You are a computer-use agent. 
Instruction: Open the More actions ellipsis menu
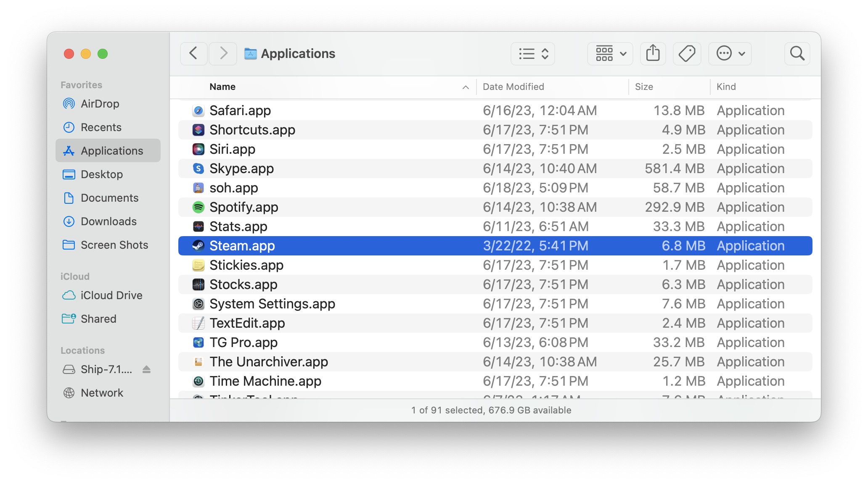click(730, 53)
